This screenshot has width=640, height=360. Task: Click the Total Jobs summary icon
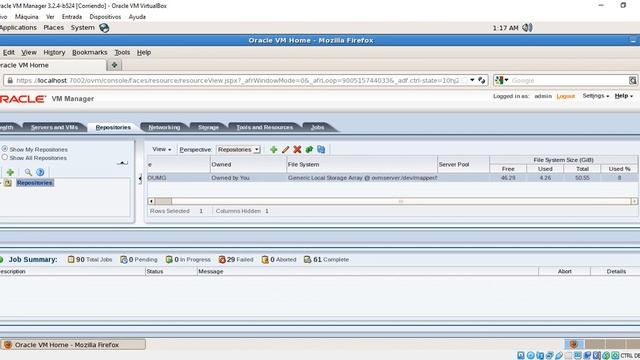click(71, 260)
